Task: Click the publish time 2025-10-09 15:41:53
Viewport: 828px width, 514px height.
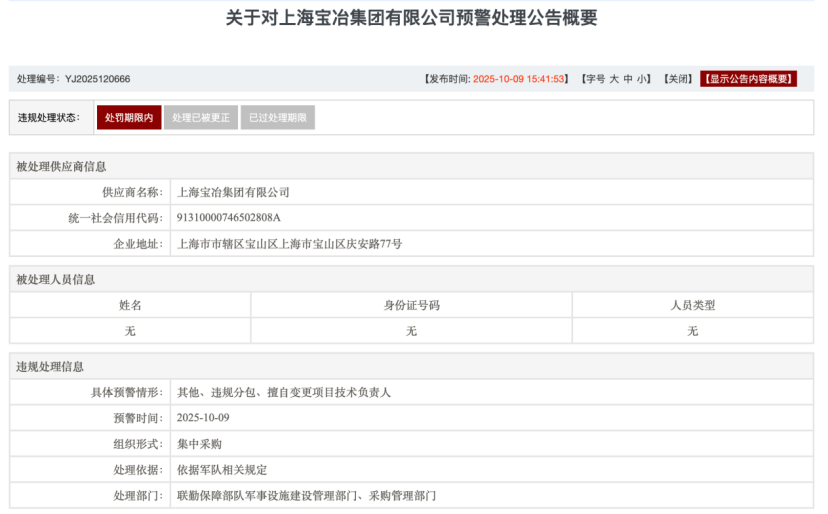Action: click(519, 79)
